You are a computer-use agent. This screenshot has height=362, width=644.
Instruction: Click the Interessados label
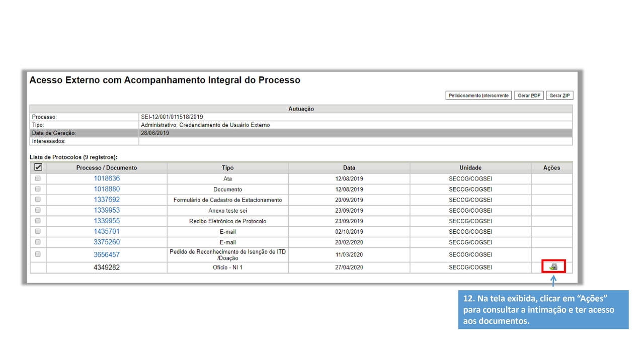click(49, 141)
